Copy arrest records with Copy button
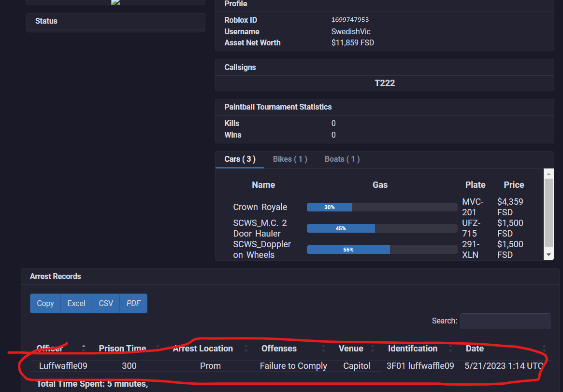The image size is (563, 392). (45, 304)
